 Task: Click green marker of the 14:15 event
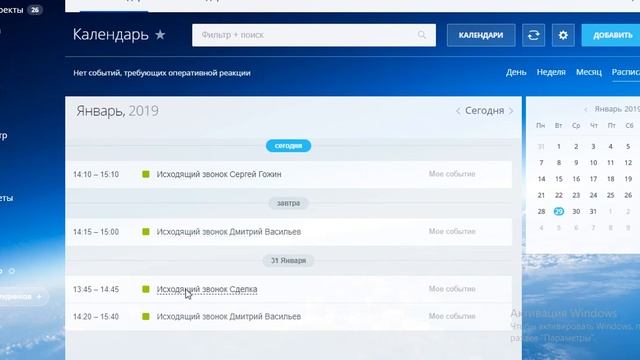[x=146, y=232]
